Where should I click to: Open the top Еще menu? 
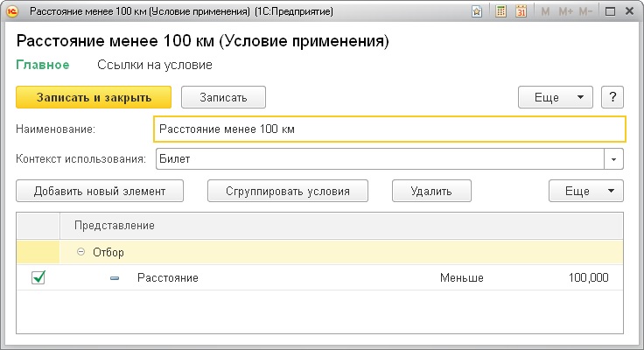(x=556, y=97)
